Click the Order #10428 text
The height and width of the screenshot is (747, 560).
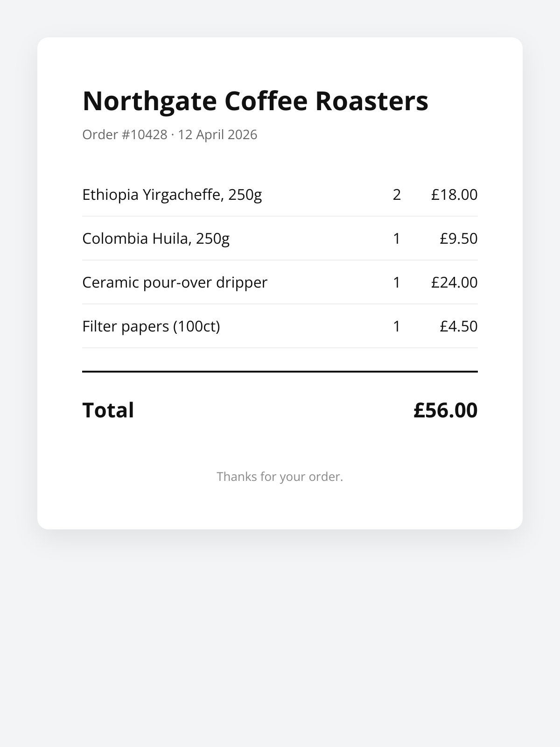tap(125, 134)
